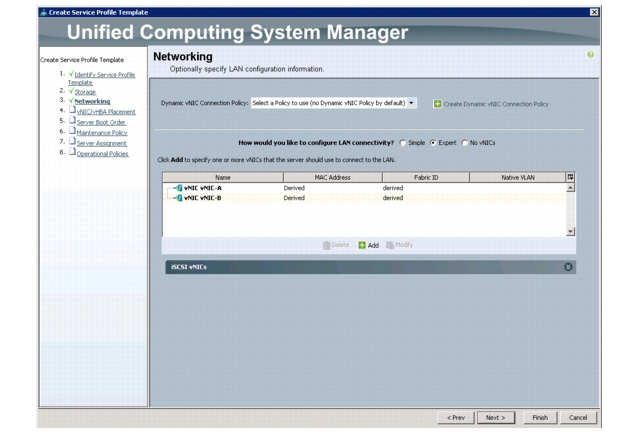Screen dimensions: 640x434
Task: Click the vNIC-A adapter icon
Action: coord(178,188)
